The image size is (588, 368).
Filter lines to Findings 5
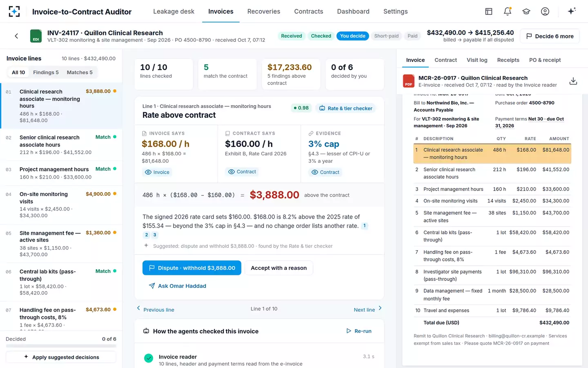[46, 72]
